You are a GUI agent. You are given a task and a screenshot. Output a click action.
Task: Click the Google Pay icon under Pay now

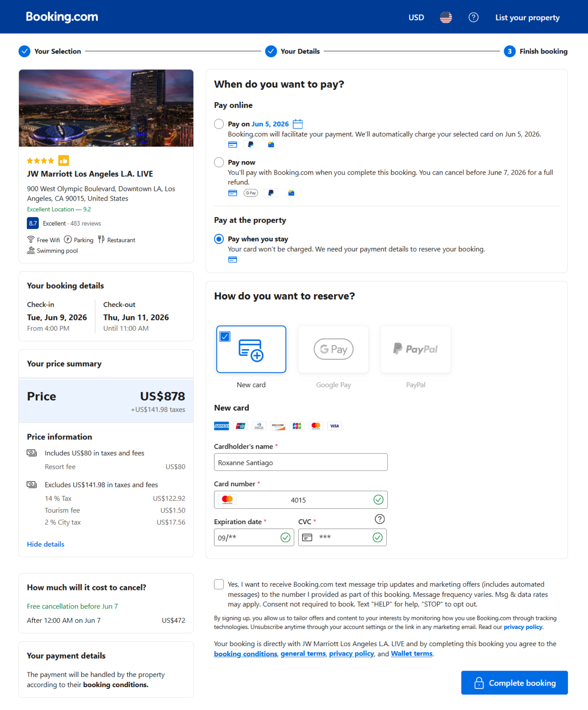coord(251,193)
